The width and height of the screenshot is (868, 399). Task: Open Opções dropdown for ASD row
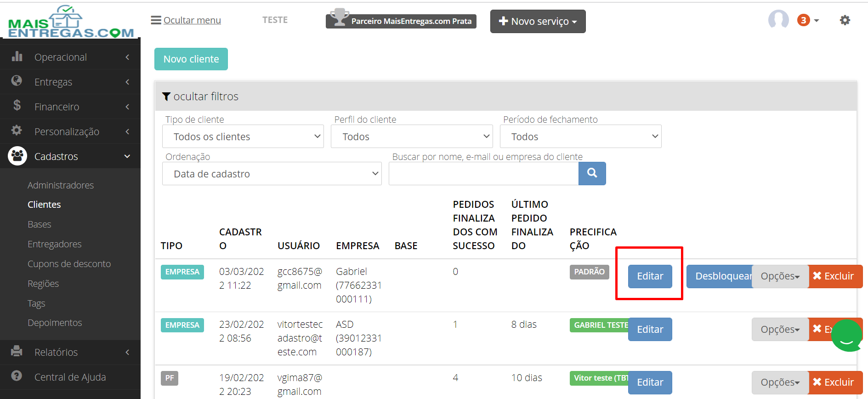click(780, 329)
